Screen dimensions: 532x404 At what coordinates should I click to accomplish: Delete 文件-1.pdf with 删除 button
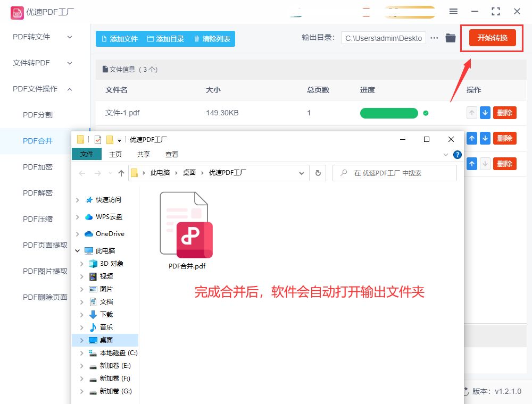tap(504, 113)
